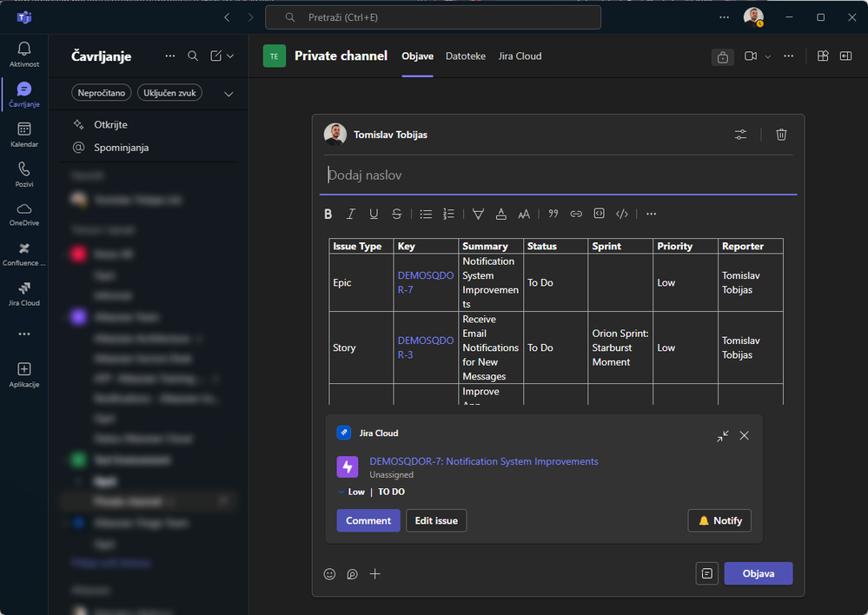Switch to the Objave tab
The height and width of the screenshot is (615, 868).
pyautogui.click(x=417, y=56)
